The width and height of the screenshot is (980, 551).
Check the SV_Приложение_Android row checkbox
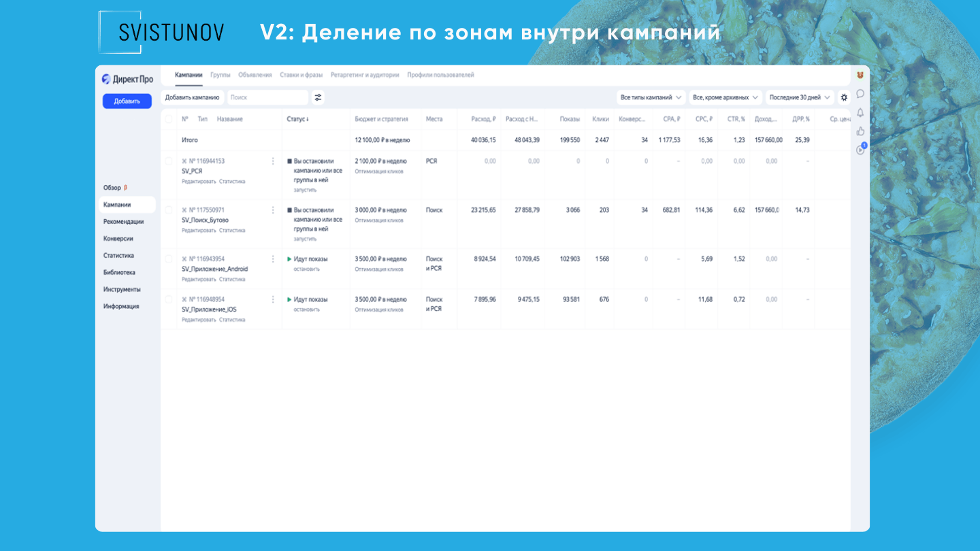[x=169, y=259]
